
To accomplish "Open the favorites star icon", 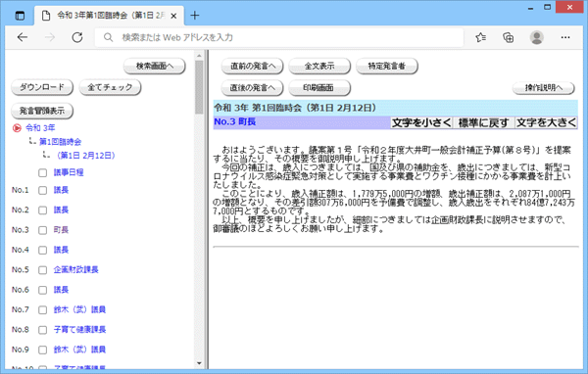I will click(480, 37).
